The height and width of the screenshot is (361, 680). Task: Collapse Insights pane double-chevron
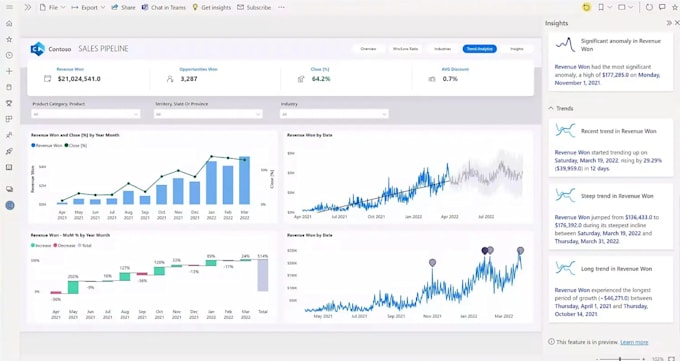pyautogui.click(x=669, y=23)
